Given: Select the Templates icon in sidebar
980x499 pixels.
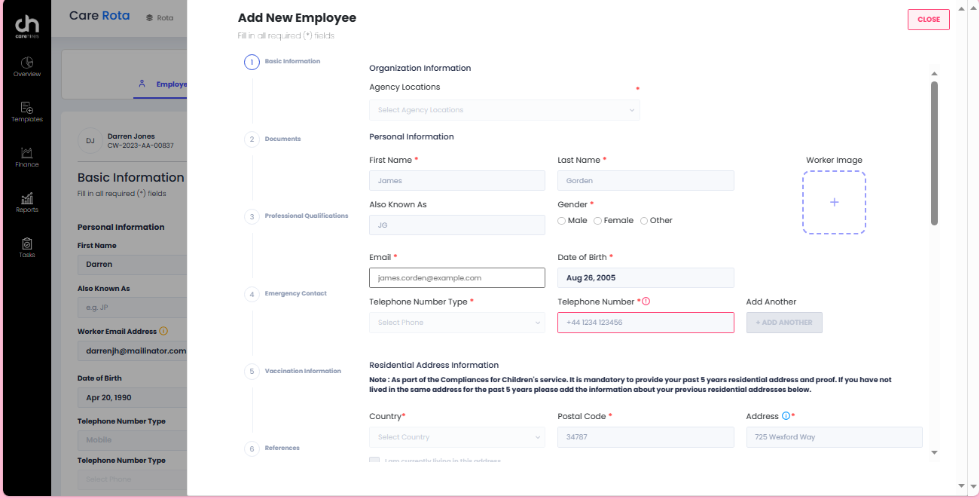Looking at the screenshot, I should pos(26,113).
